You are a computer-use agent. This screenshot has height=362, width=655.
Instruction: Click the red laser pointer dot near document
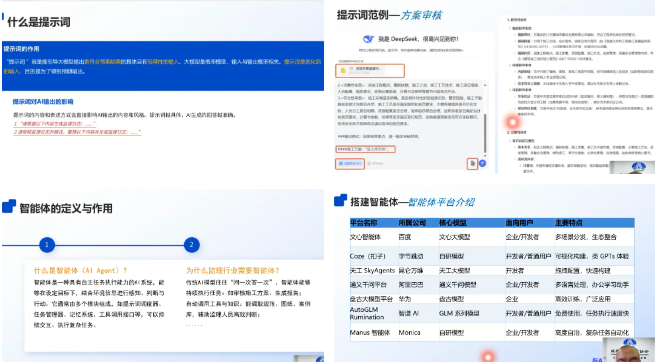tap(513, 122)
